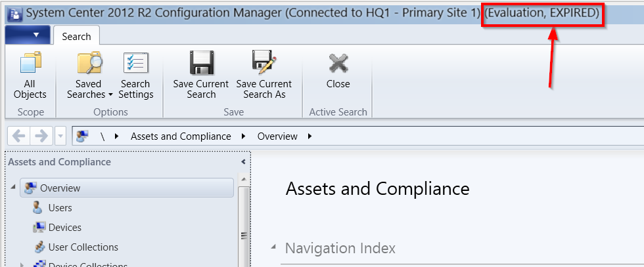This screenshot has width=644, height=267.
Task: Select Overview in the tree
Action: 126,188
